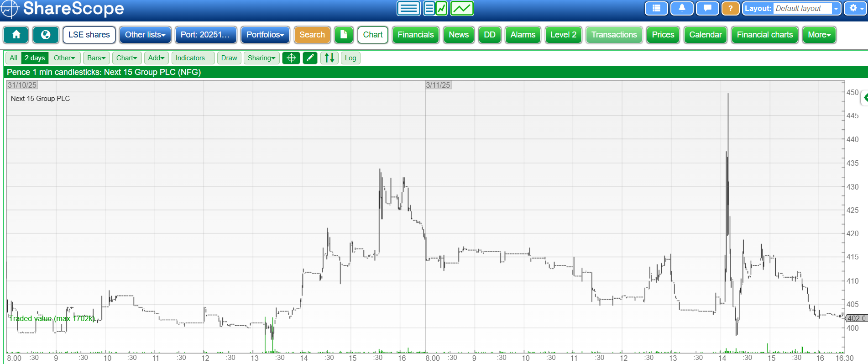This screenshot has width=868, height=364.
Task: Expand the side panel arrow at right edge
Action: [x=864, y=98]
